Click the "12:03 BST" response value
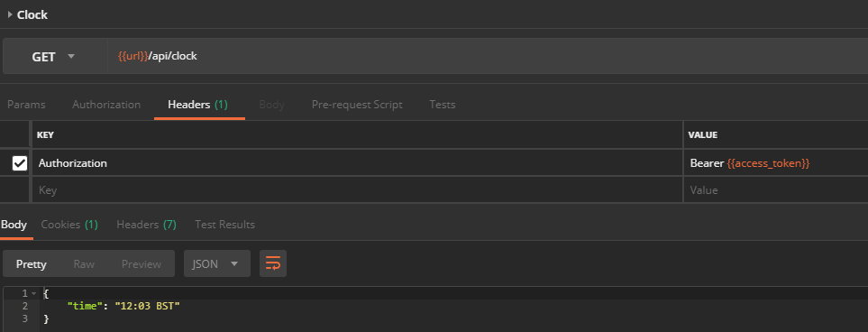The height and width of the screenshot is (332, 868). tap(147, 306)
